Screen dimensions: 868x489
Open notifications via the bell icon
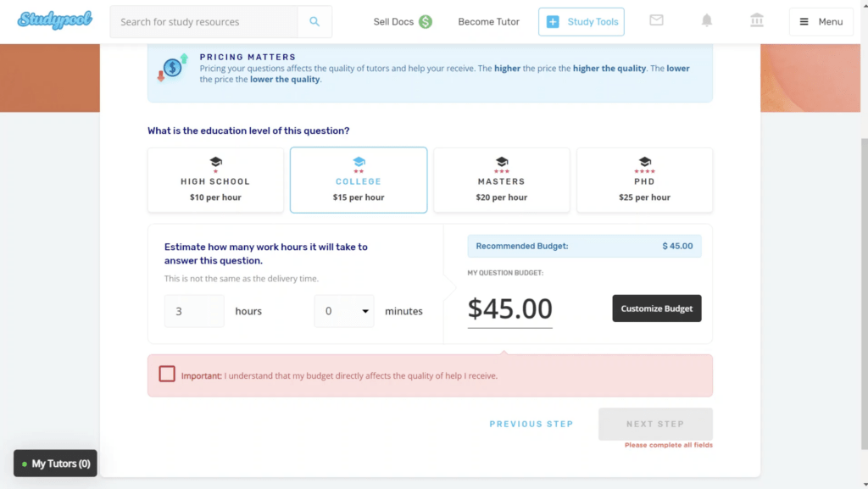(706, 20)
